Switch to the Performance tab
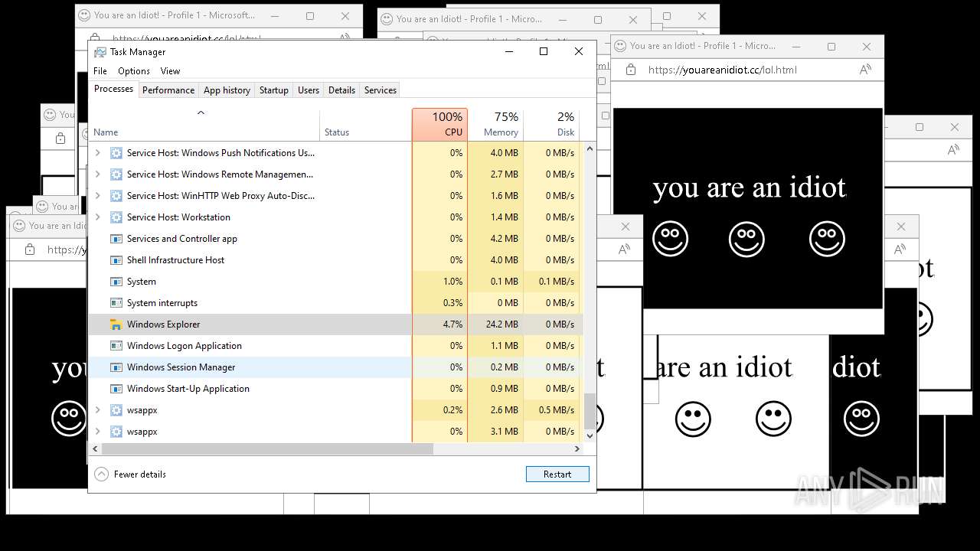The height and width of the screenshot is (551, 980). click(x=168, y=90)
